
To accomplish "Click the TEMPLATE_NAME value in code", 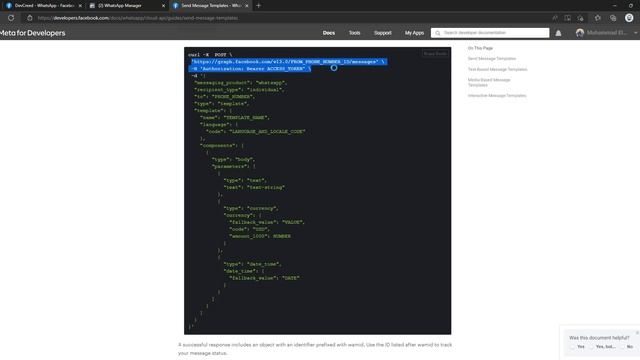I will point(246,118).
